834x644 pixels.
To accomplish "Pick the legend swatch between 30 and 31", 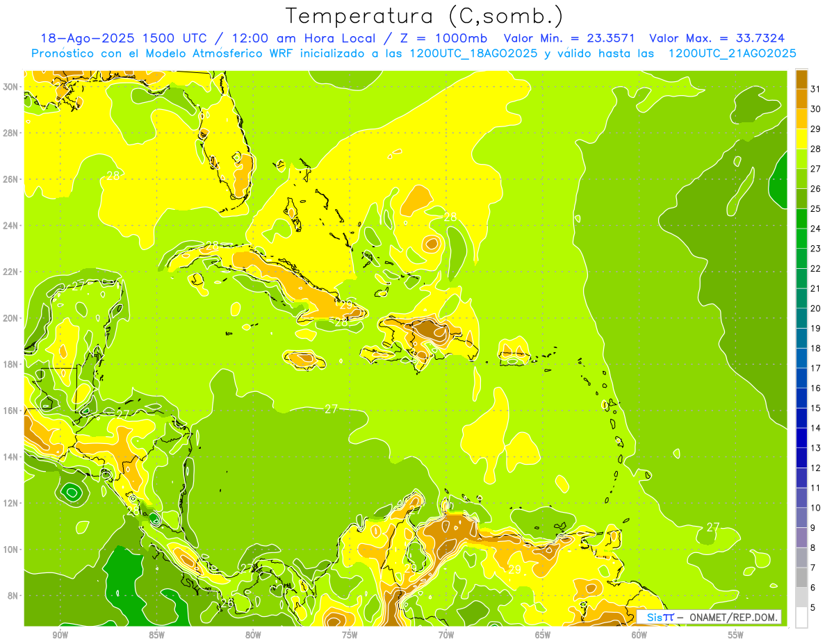I will coord(801,99).
